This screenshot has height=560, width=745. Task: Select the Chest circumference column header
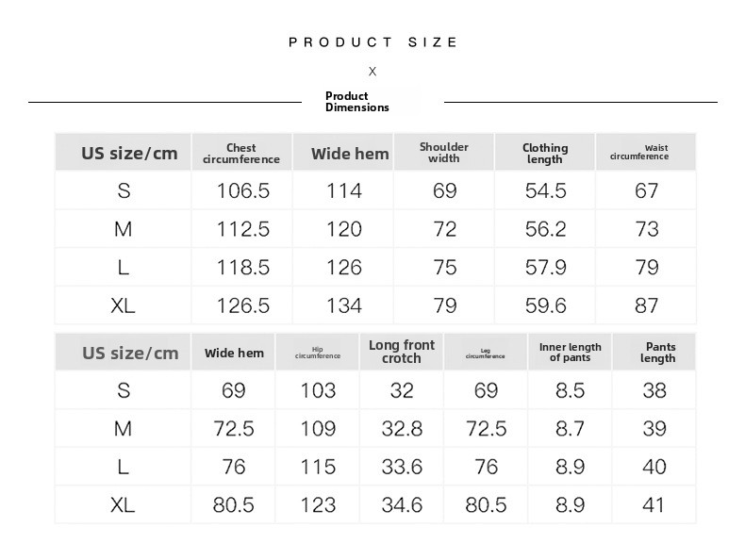(x=241, y=153)
